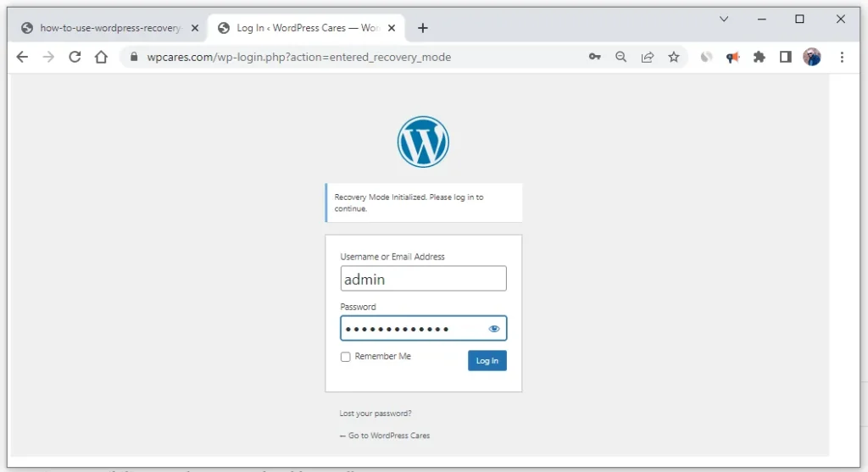Open saved passwords key icon

click(594, 57)
